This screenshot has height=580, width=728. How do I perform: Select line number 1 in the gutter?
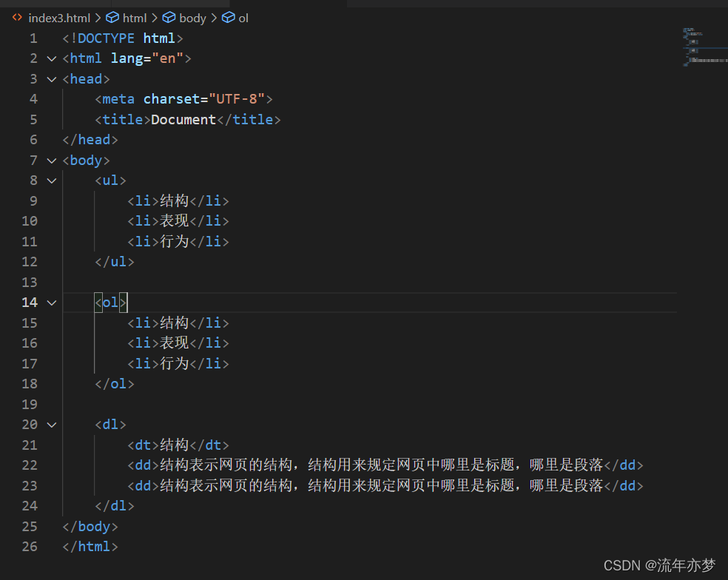click(x=33, y=38)
